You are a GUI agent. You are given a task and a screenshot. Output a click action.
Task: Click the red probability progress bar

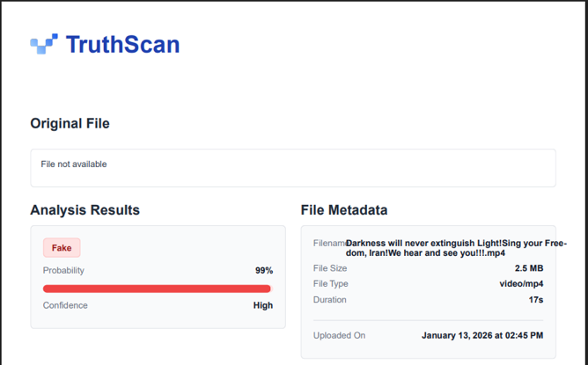click(157, 288)
